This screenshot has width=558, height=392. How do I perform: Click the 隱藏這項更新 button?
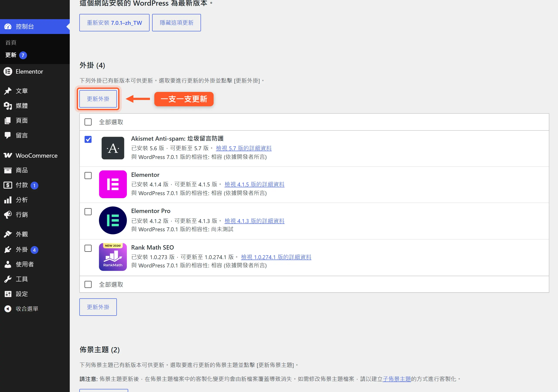(x=176, y=23)
